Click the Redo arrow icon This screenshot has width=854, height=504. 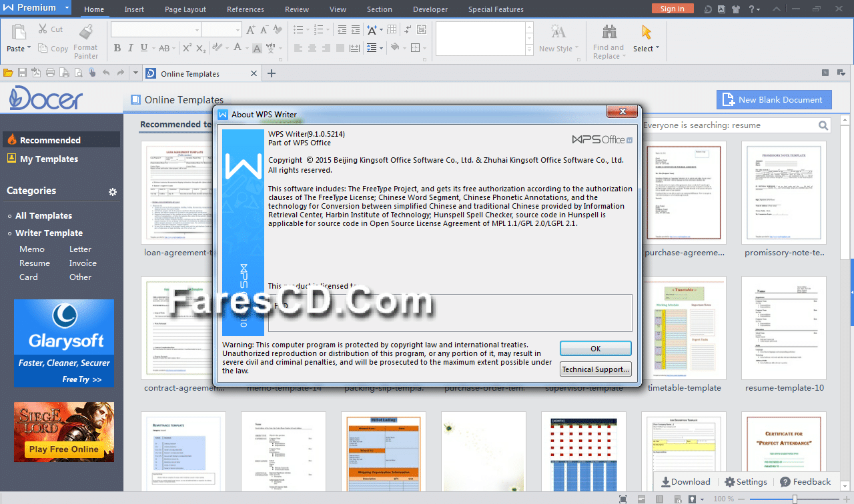coord(121,73)
